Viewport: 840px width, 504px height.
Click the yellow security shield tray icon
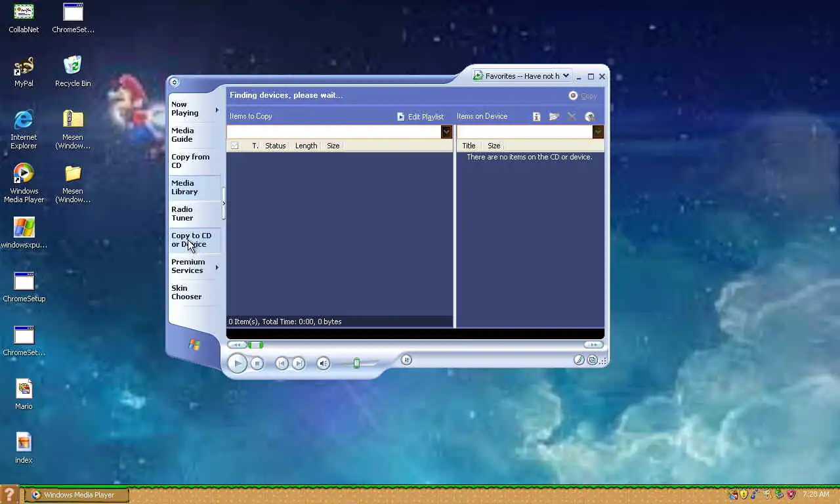744,494
